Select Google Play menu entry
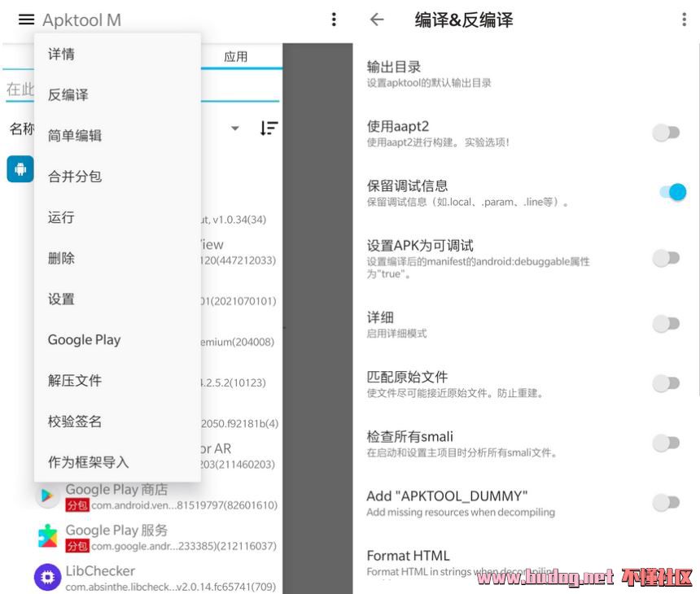Image resolution: width=700 pixels, height=594 pixels. pyautogui.click(x=117, y=339)
